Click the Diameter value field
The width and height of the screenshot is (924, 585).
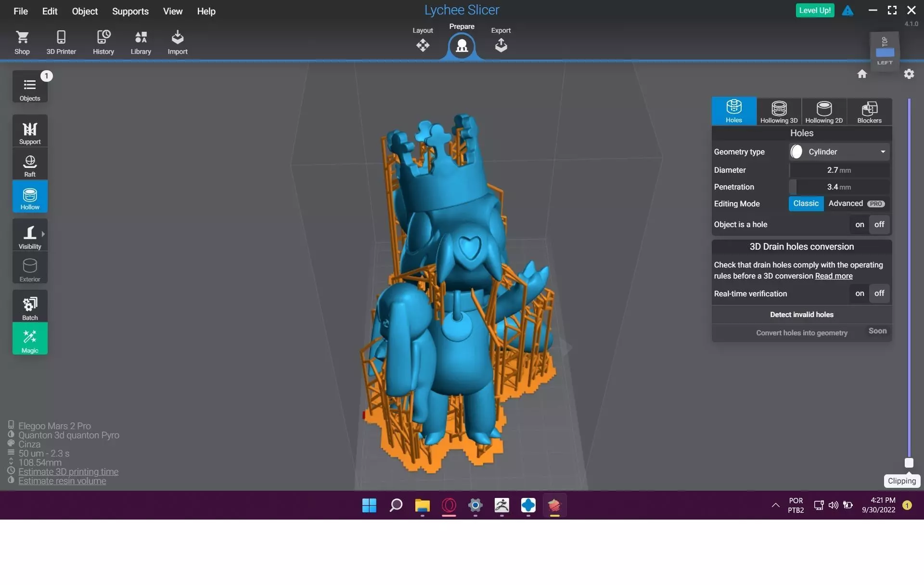(839, 170)
